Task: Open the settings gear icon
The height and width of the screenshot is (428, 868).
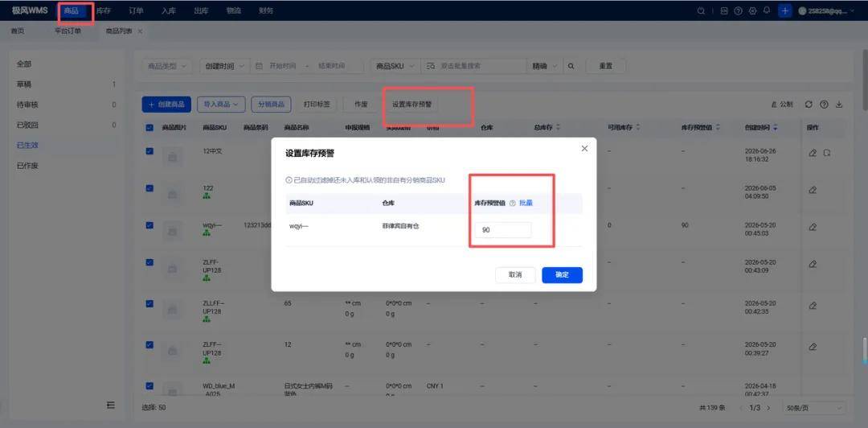Action: pos(752,10)
